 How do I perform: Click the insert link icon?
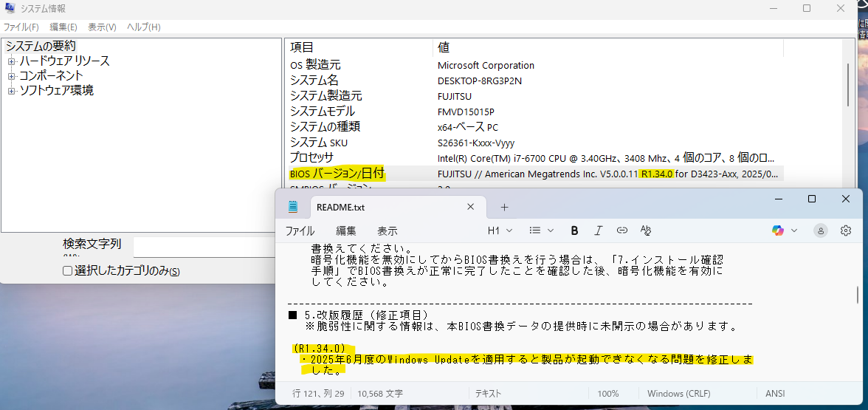coord(622,230)
